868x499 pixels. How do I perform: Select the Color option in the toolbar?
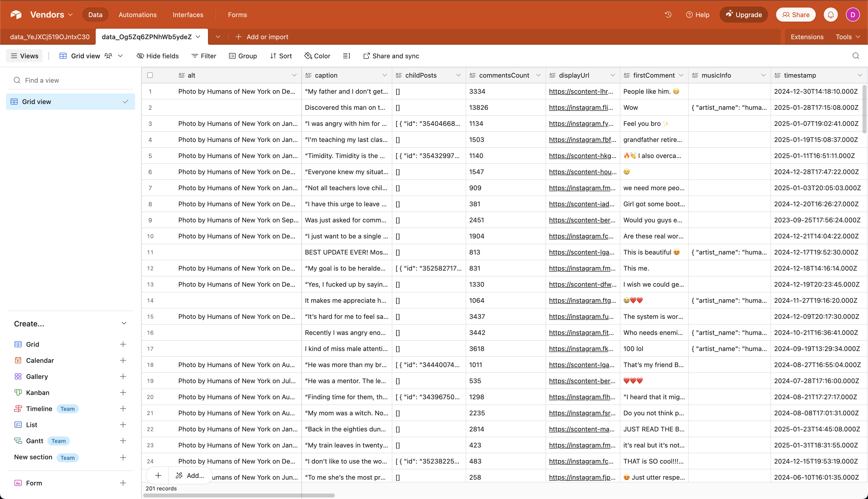pyautogui.click(x=317, y=56)
